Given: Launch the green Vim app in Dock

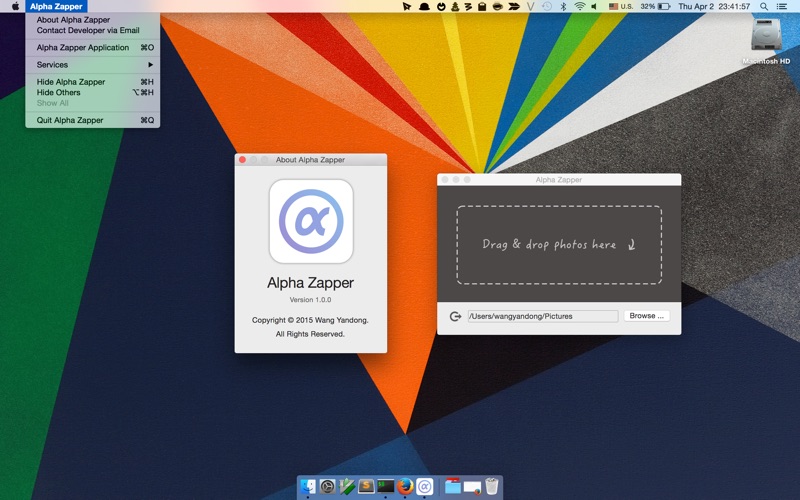Looking at the screenshot, I should click(x=346, y=486).
